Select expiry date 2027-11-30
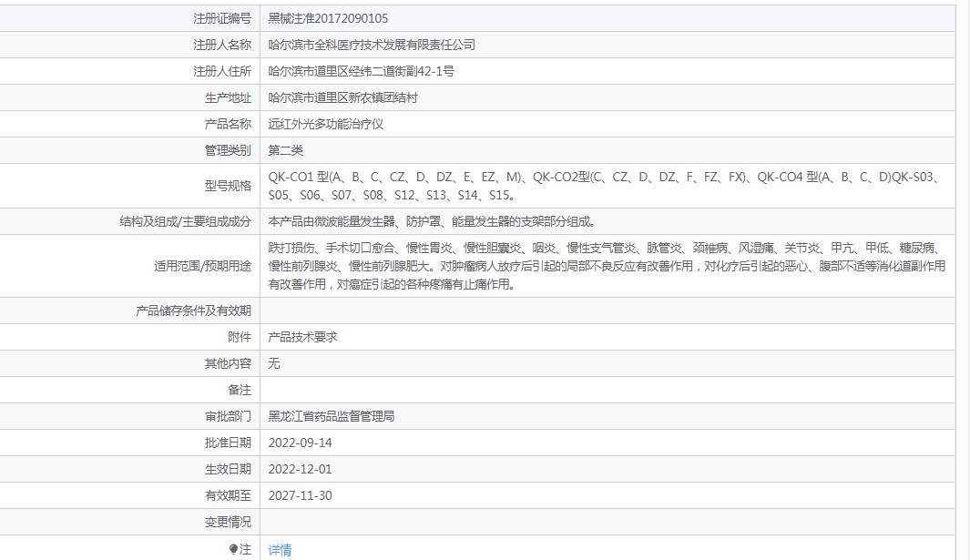This screenshot has width=970, height=560. [300, 495]
